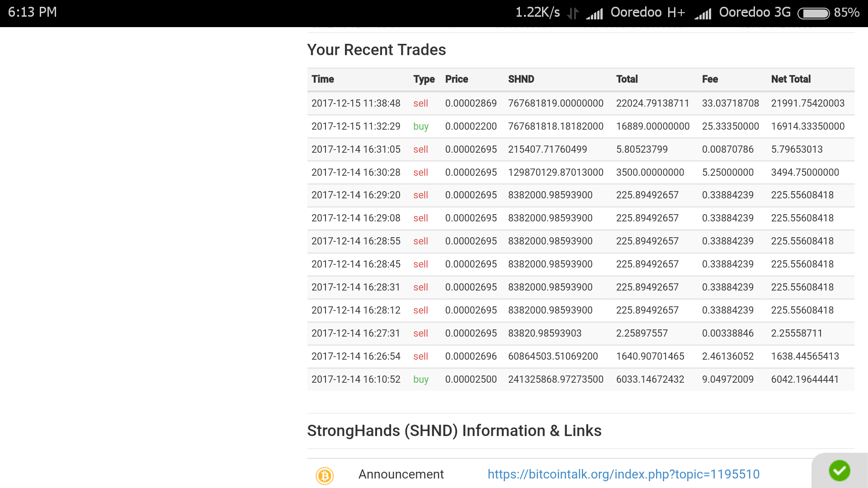Select SHND amount 60864503.51069200

tap(553, 356)
